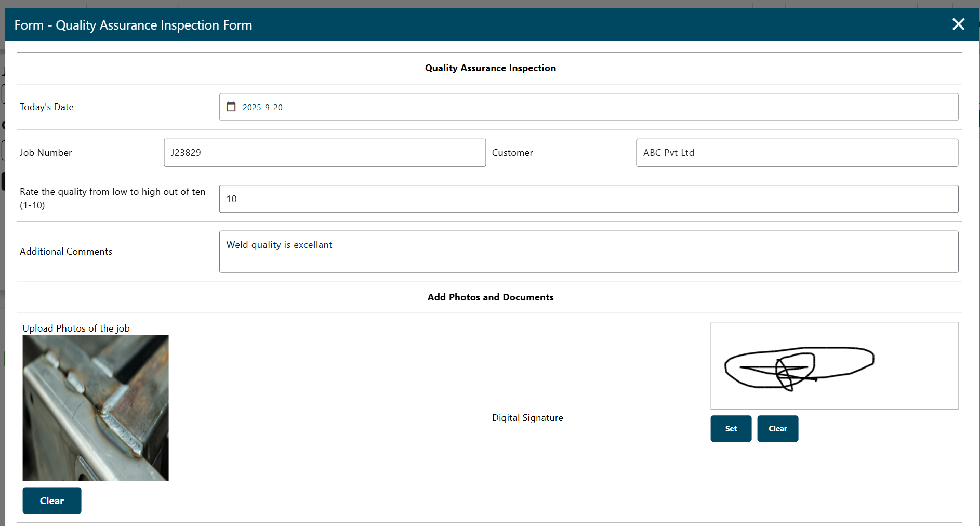Click the Add Photos and Documents header
Viewport: 980px width, 526px height.
point(489,297)
